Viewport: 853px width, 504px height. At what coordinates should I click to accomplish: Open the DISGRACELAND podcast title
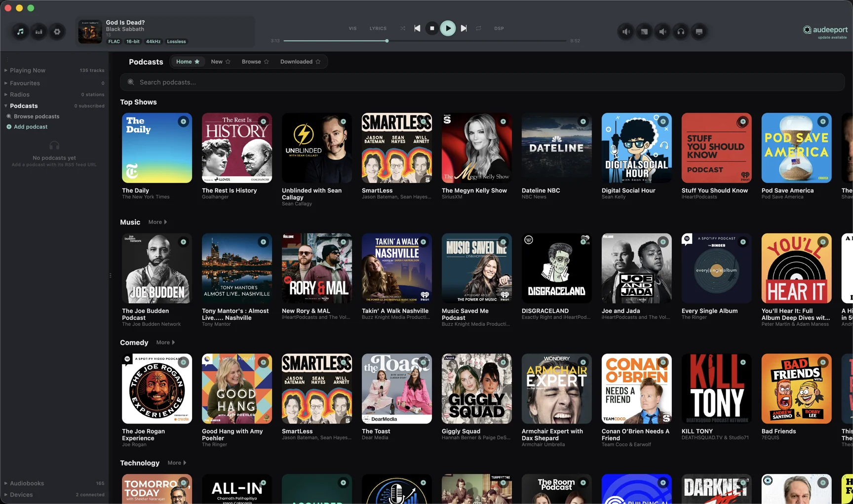click(x=545, y=311)
